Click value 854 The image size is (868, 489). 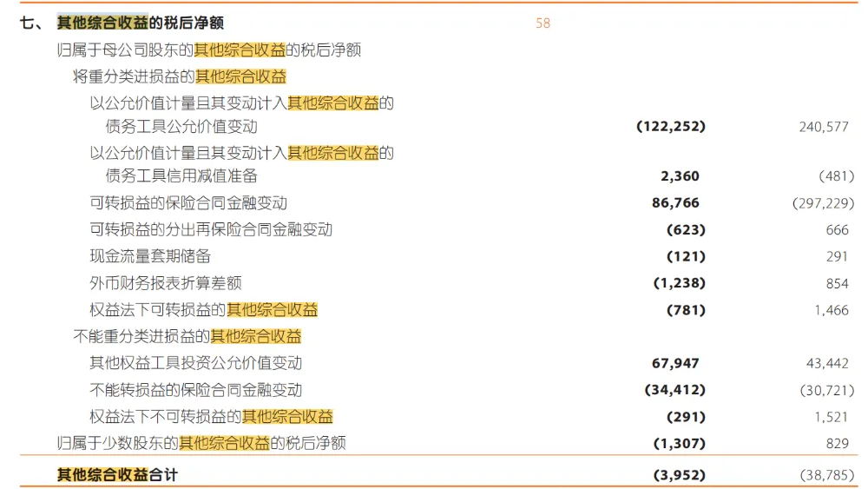(837, 283)
